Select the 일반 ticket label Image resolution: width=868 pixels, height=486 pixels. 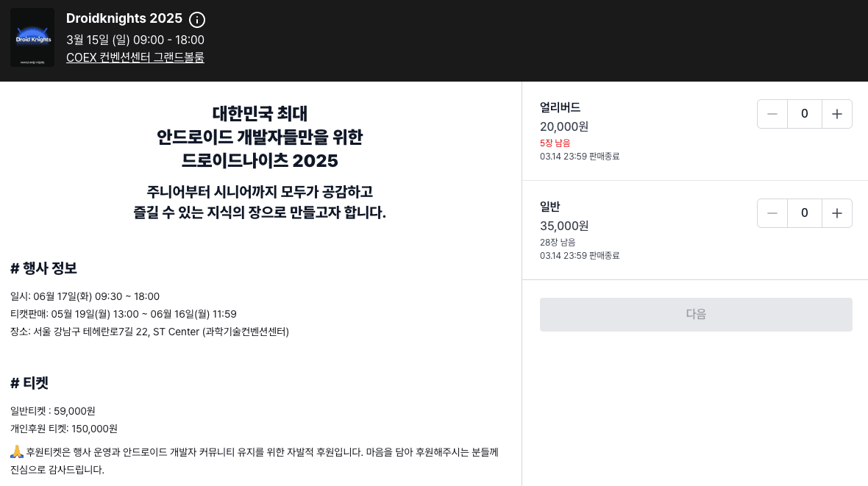pyautogui.click(x=550, y=207)
